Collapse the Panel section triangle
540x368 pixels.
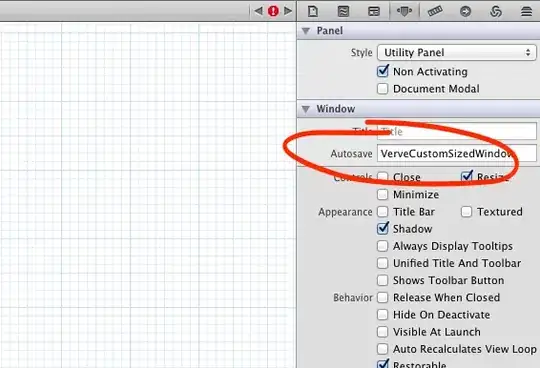(x=306, y=31)
